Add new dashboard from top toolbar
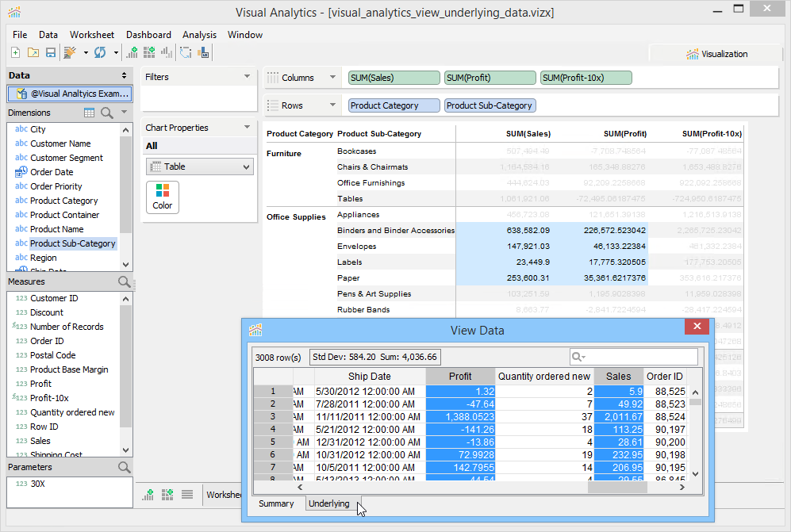791x532 pixels. (149, 53)
